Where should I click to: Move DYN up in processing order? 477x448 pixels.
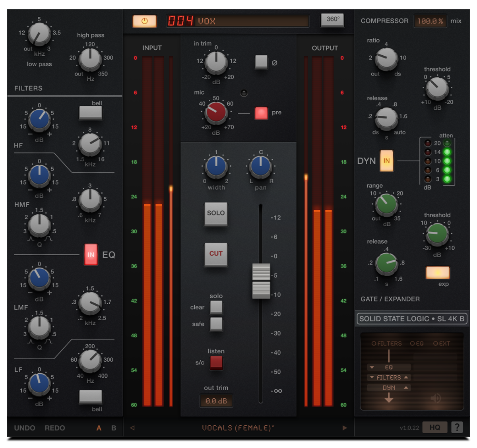(406, 387)
